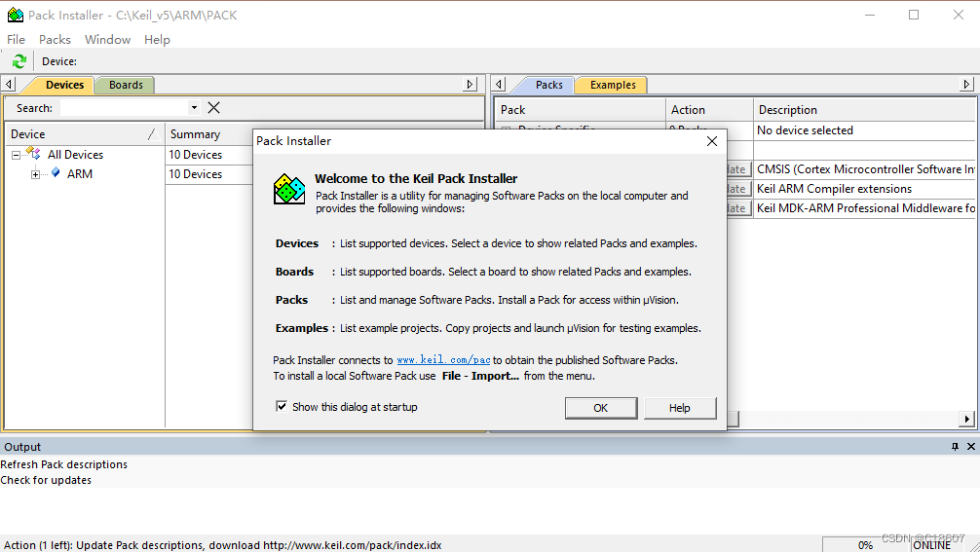
Task: Switch to the Packs tab
Action: 548,85
